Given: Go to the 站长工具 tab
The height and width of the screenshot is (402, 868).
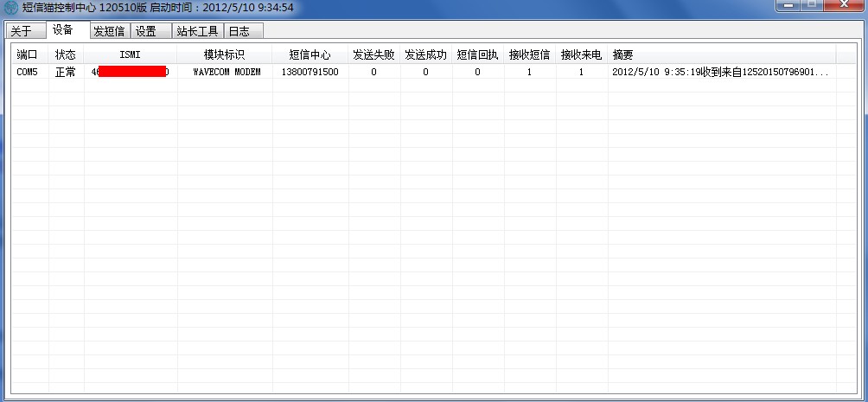Looking at the screenshot, I should pyautogui.click(x=198, y=31).
